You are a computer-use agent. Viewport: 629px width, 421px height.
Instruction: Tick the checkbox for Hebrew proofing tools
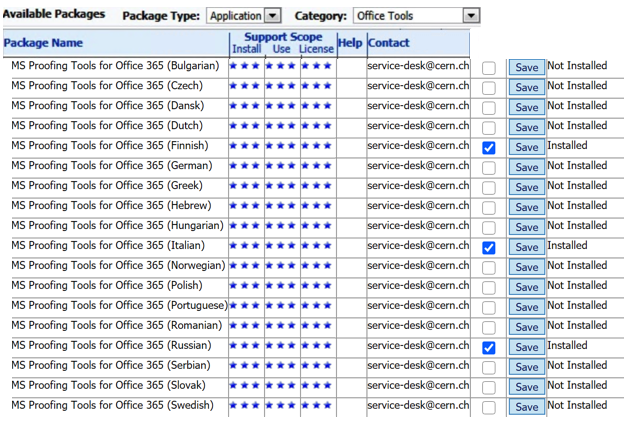pos(489,208)
